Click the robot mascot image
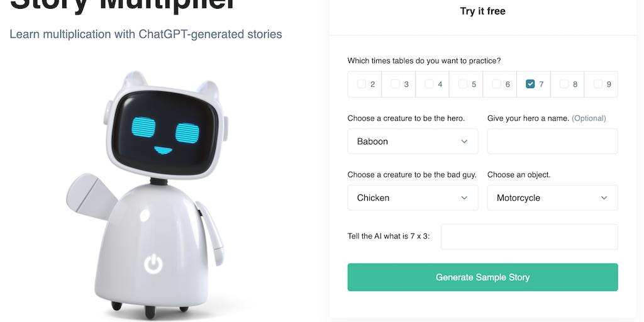This screenshot has width=644, height=322. coord(147,191)
